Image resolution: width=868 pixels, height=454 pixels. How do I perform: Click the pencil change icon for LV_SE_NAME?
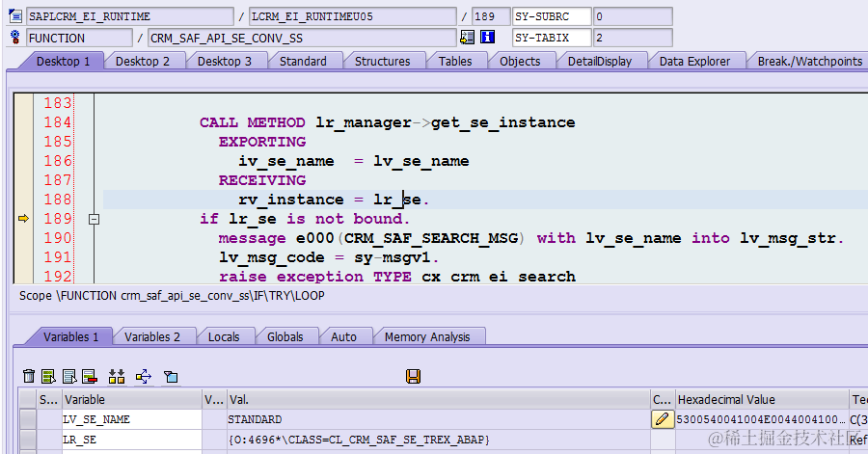(662, 419)
